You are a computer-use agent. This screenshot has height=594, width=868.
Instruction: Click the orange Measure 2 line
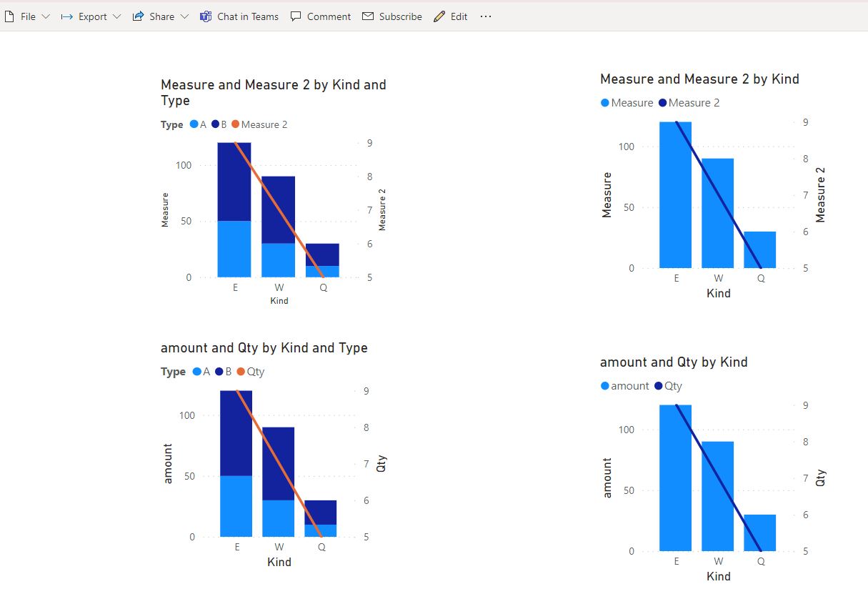click(279, 210)
